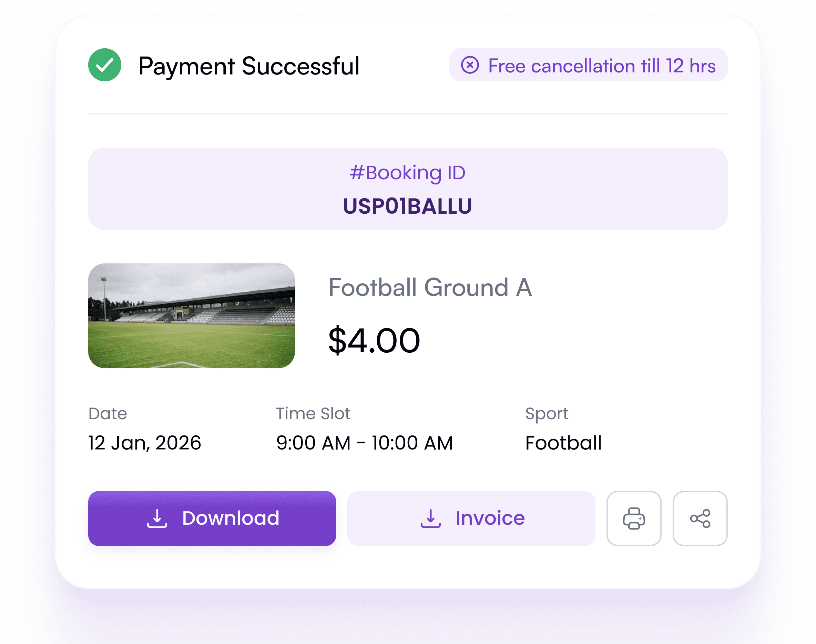Click the download arrow icon on Invoice button

coord(431,518)
